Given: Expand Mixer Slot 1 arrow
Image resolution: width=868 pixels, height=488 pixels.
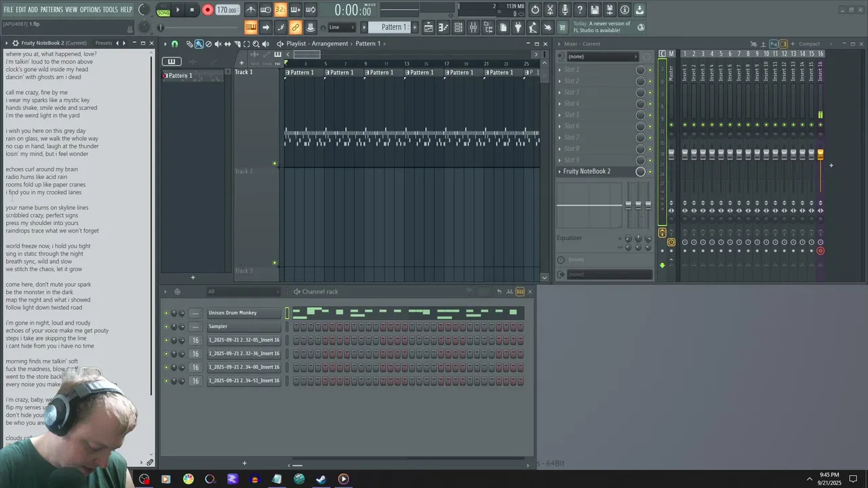Looking at the screenshot, I should pos(559,70).
